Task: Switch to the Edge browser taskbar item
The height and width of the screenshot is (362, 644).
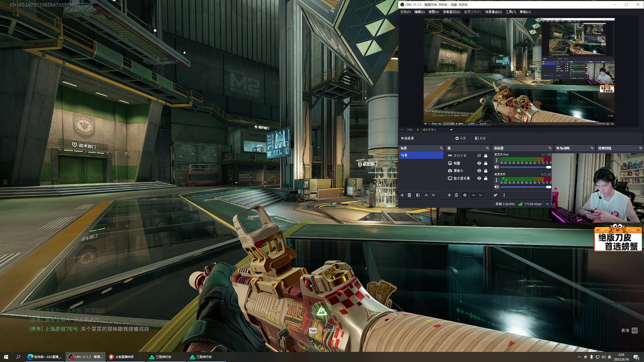Action: (x=45, y=357)
